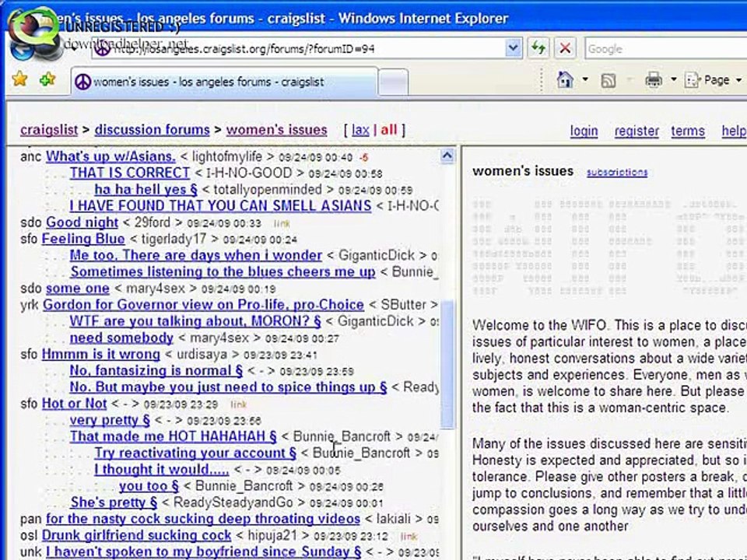Click the thread list vertical scrollbar thumb

(447, 364)
